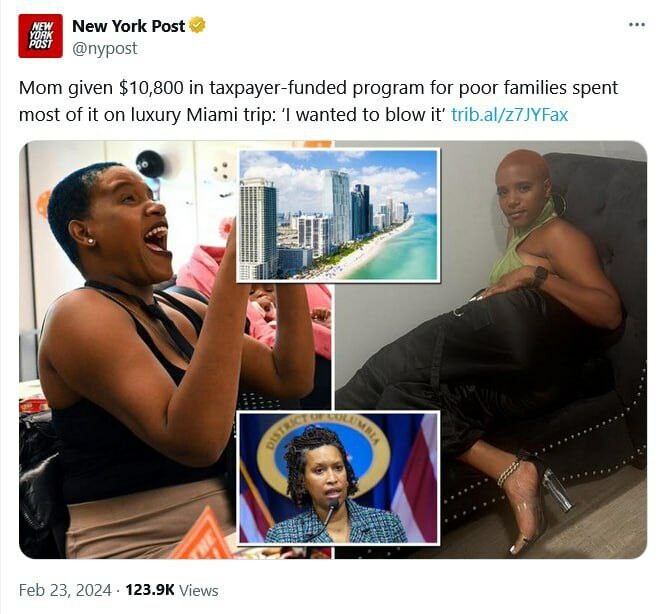Click the 123.9K Views counter
Viewport: 664px width, 614px height.
coord(172,590)
